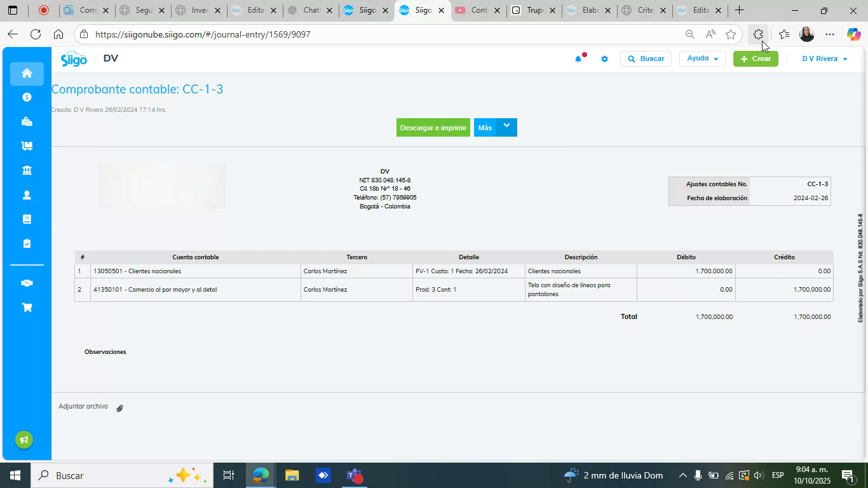
Task: Click the green megaphone announcements button
Action: [24, 440]
